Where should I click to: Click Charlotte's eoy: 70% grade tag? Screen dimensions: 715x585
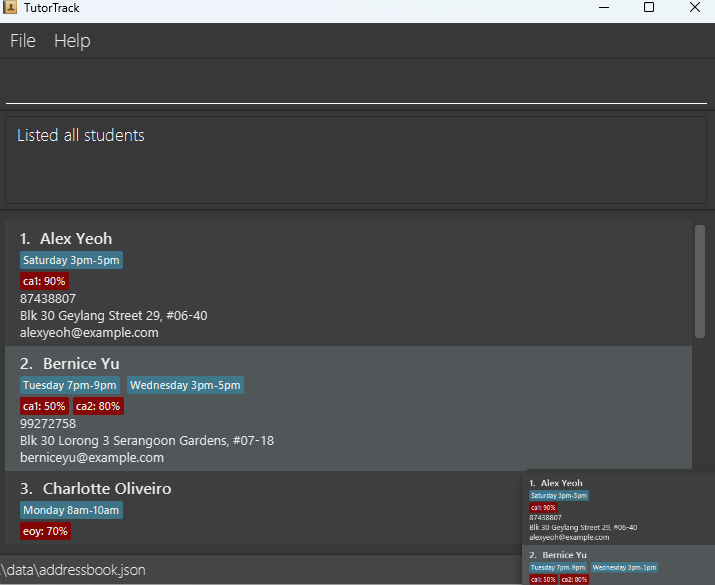click(45, 531)
